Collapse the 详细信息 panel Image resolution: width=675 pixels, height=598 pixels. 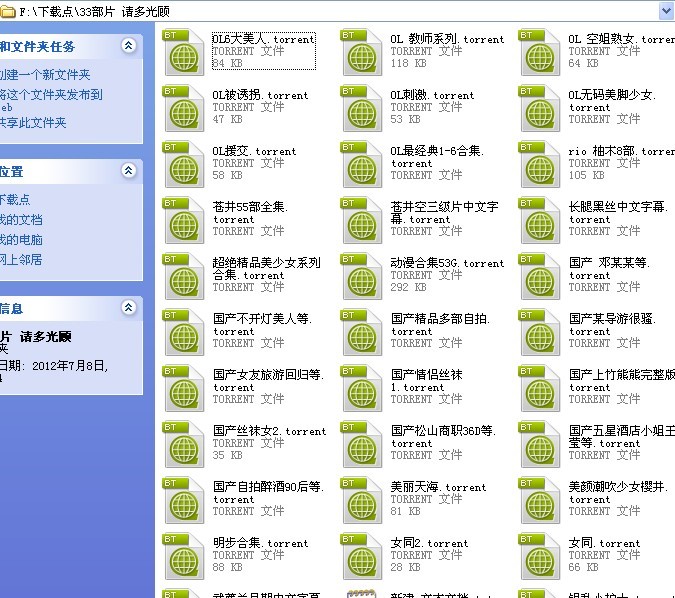point(128,307)
